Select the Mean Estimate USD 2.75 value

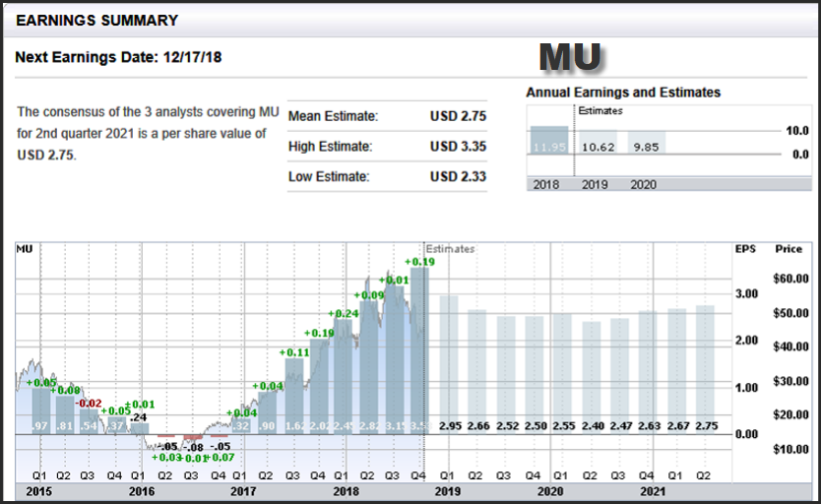tap(458, 116)
